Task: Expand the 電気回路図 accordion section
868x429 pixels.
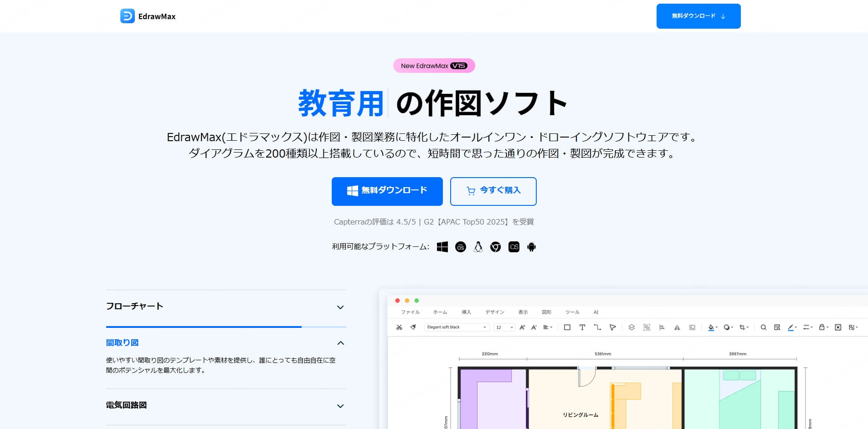Action: 226,405
